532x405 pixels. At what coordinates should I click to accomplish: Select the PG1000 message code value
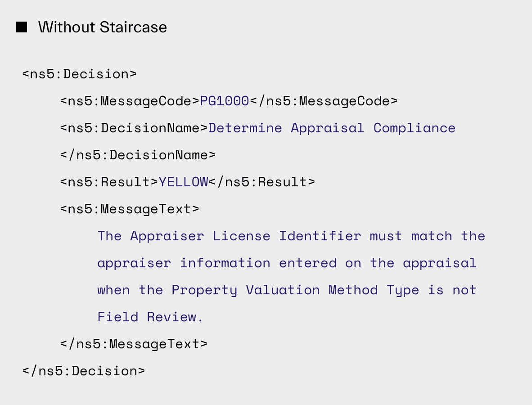225,101
